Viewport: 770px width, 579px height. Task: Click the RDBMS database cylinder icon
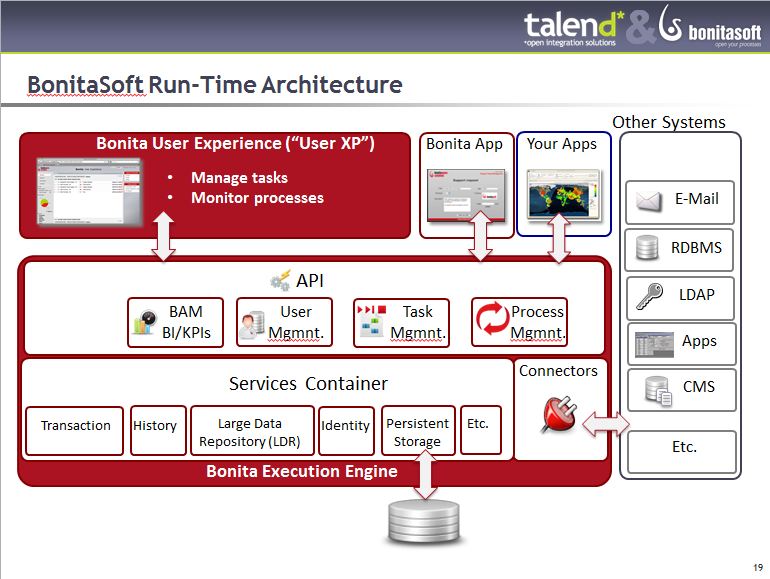(x=647, y=247)
